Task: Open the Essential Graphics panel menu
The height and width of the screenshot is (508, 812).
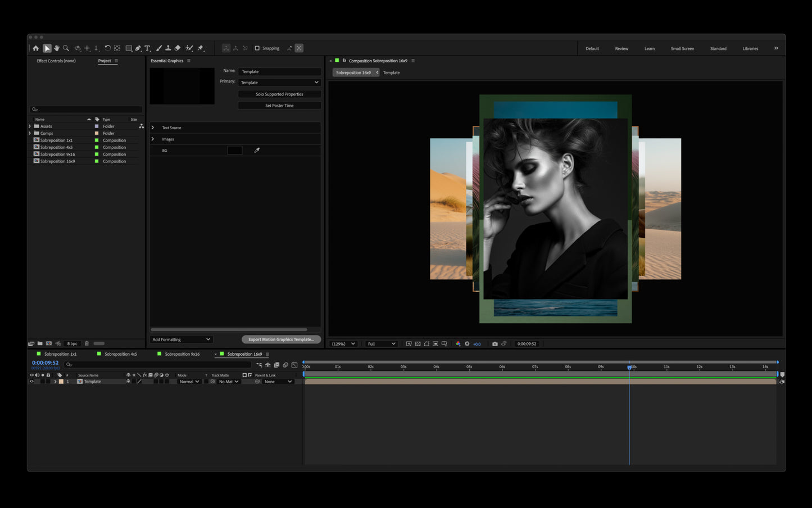Action: (x=189, y=61)
